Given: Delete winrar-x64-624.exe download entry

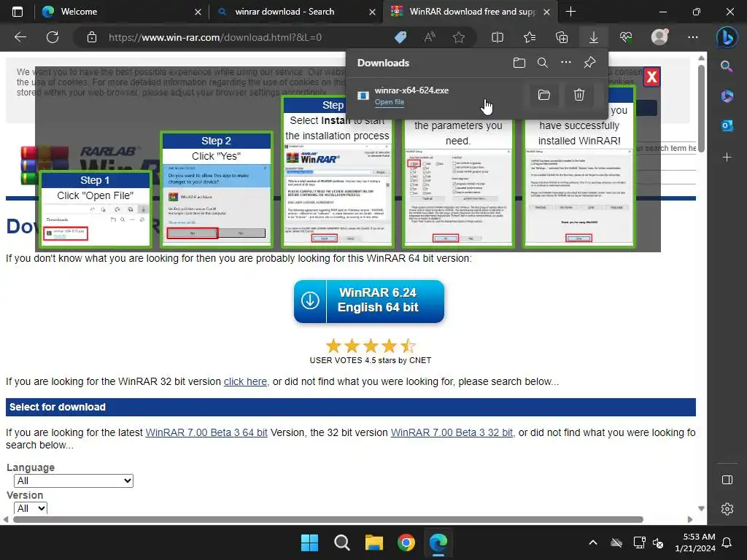Looking at the screenshot, I should pyautogui.click(x=578, y=95).
